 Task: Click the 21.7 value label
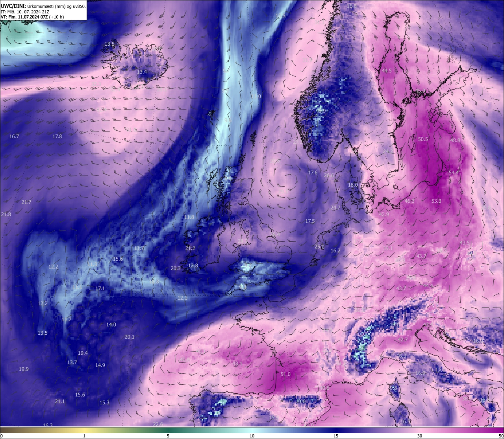pyautogui.click(x=26, y=202)
